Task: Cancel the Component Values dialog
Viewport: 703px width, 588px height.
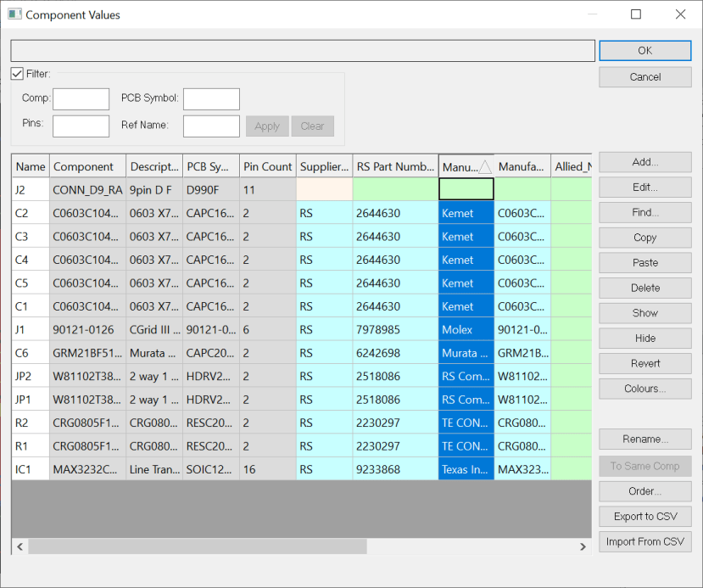Action: (644, 76)
